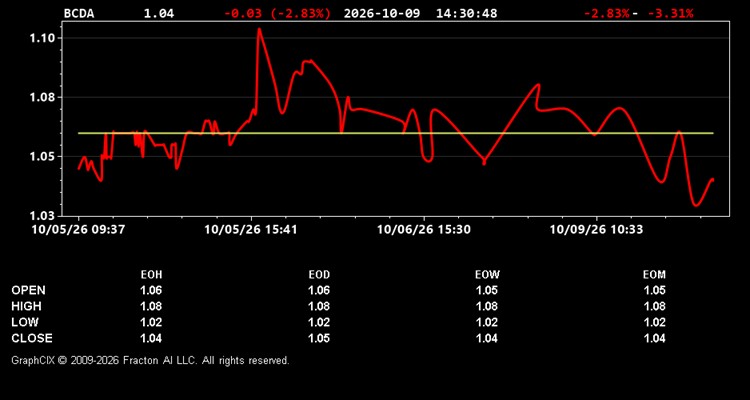This screenshot has height=400, width=750.
Task: Select the OPEN row label
Action: [28, 290]
